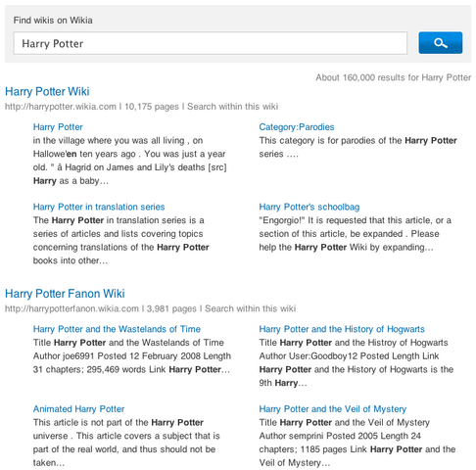This screenshot has height=470, width=476.
Task: Search within the Harry Potter Wiki
Action: 232,107
